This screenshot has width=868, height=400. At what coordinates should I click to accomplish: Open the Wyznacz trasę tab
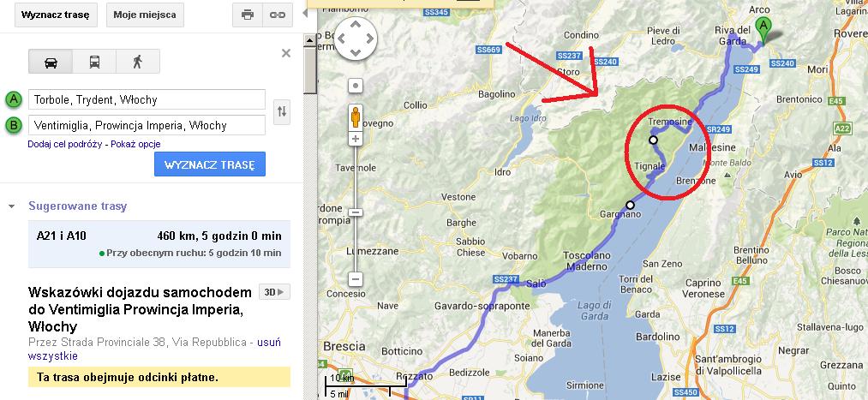point(56,15)
